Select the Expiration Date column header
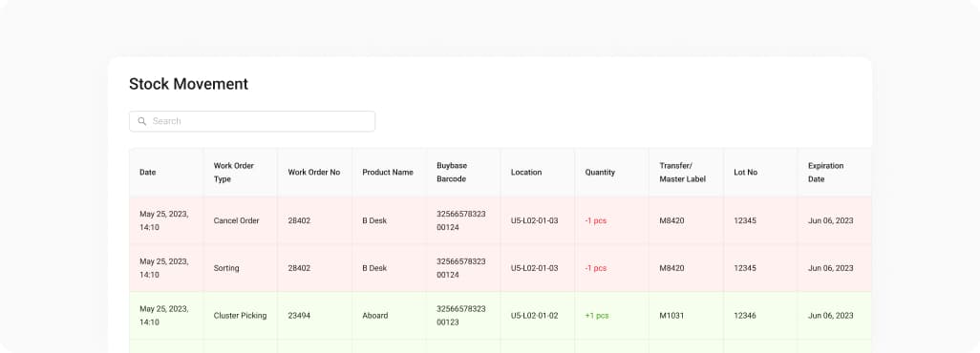The image size is (980, 353). 825,173
